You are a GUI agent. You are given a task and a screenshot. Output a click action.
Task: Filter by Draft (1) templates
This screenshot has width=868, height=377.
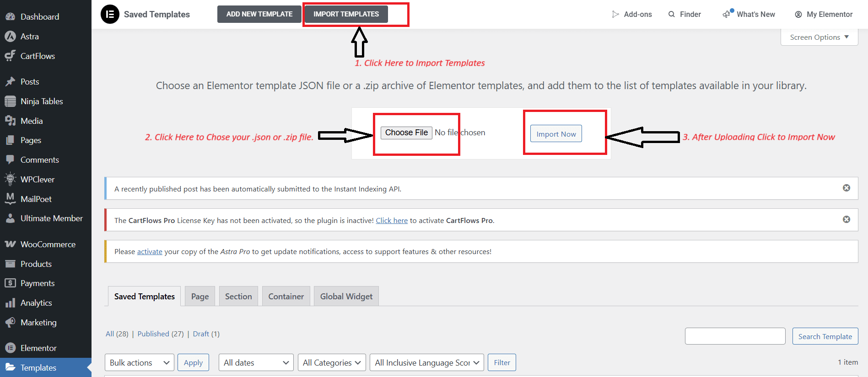click(x=206, y=334)
